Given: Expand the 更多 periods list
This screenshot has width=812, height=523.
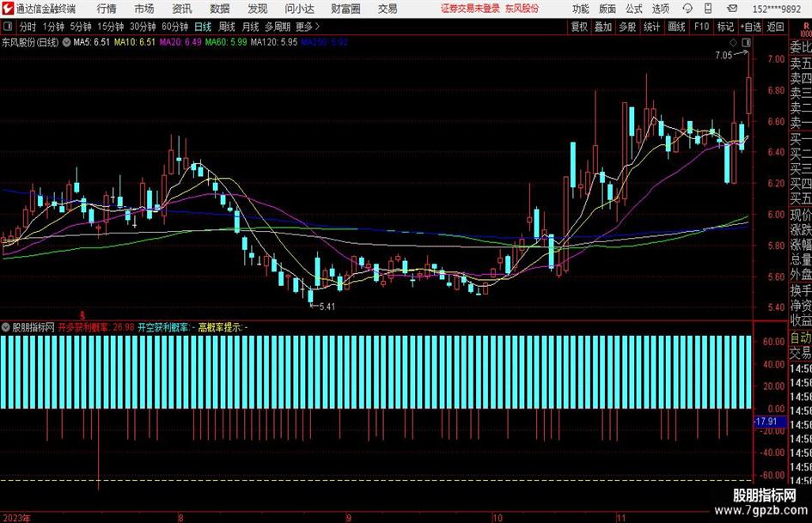Looking at the screenshot, I should [308, 27].
